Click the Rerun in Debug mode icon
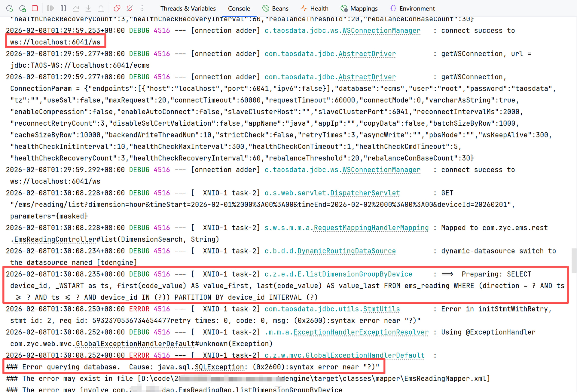 coord(23,8)
